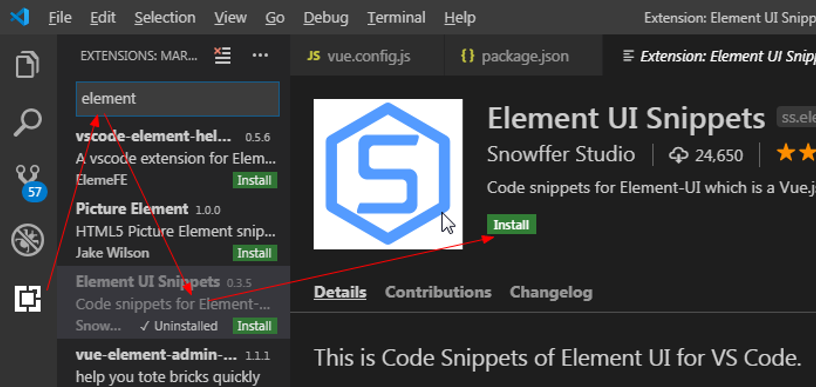Open the Terminal menu

pos(397,18)
